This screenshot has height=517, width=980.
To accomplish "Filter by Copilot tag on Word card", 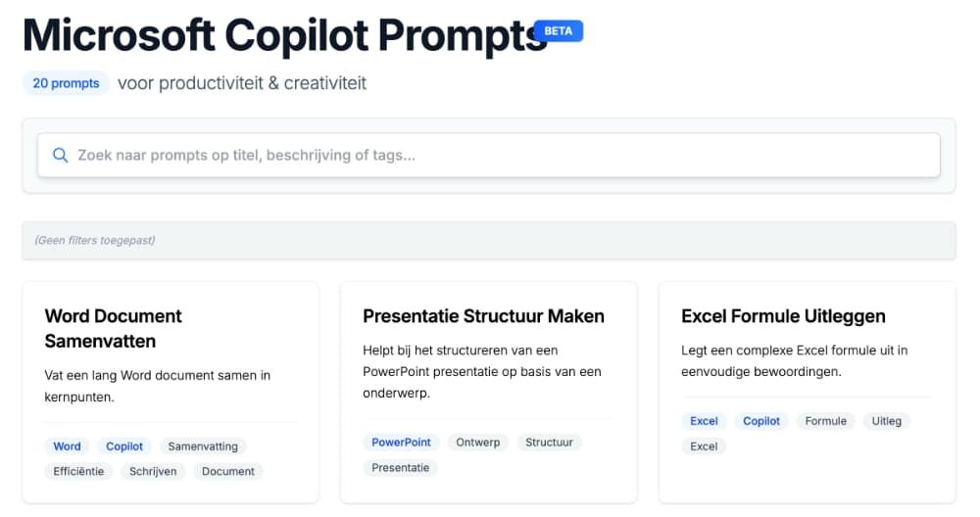I will (124, 446).
